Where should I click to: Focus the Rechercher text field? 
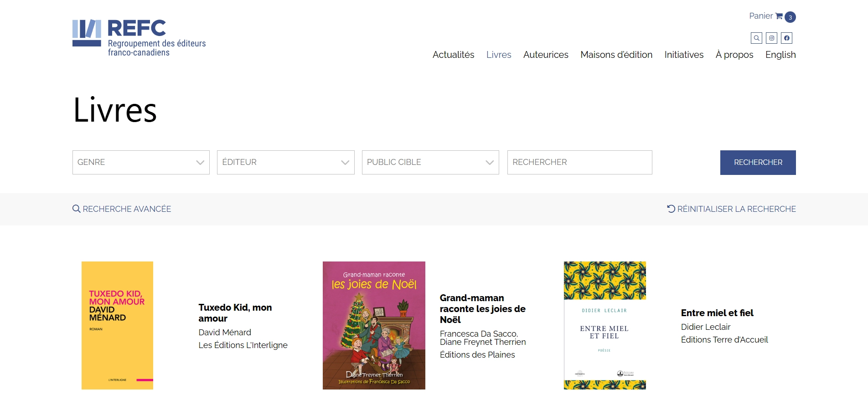pos(579,162)
